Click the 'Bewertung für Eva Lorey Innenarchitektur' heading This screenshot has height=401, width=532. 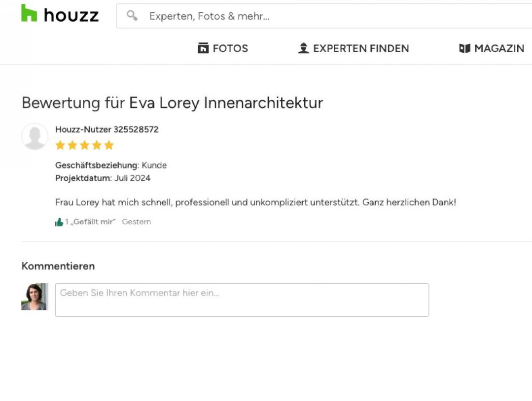(x=173, y=103)
